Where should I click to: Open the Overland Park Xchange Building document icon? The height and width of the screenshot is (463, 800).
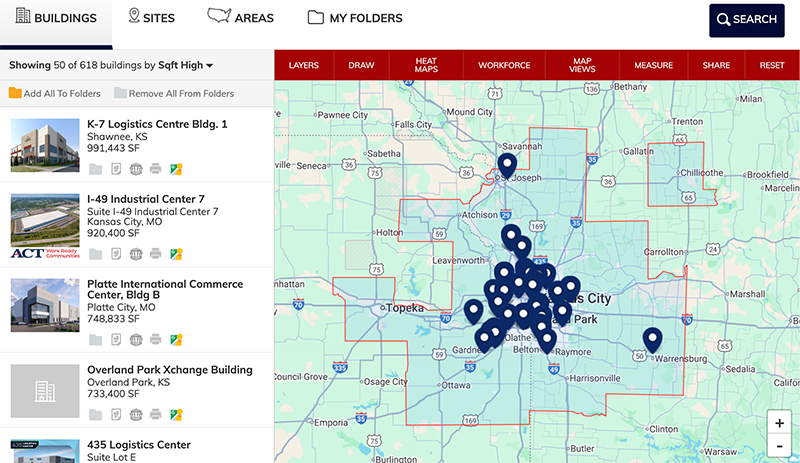(116, 415)
